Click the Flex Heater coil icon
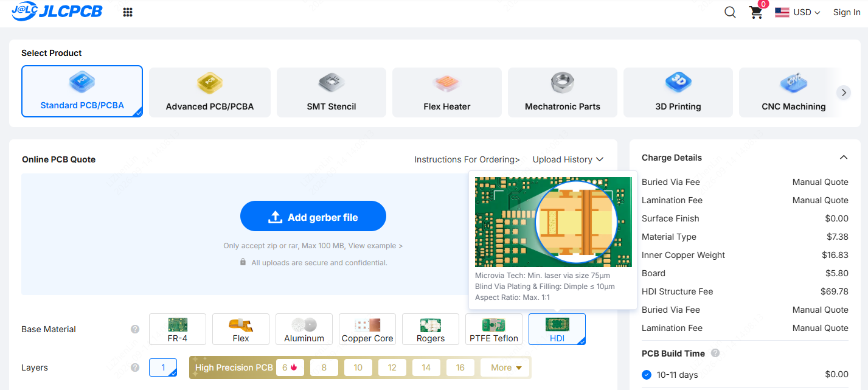868x390 pixels. coord(447,83)
